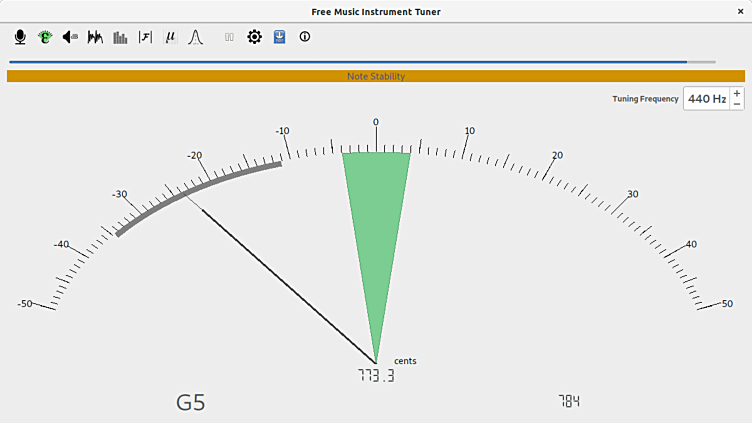Show the raw waveform view icon

coord(96,37)
